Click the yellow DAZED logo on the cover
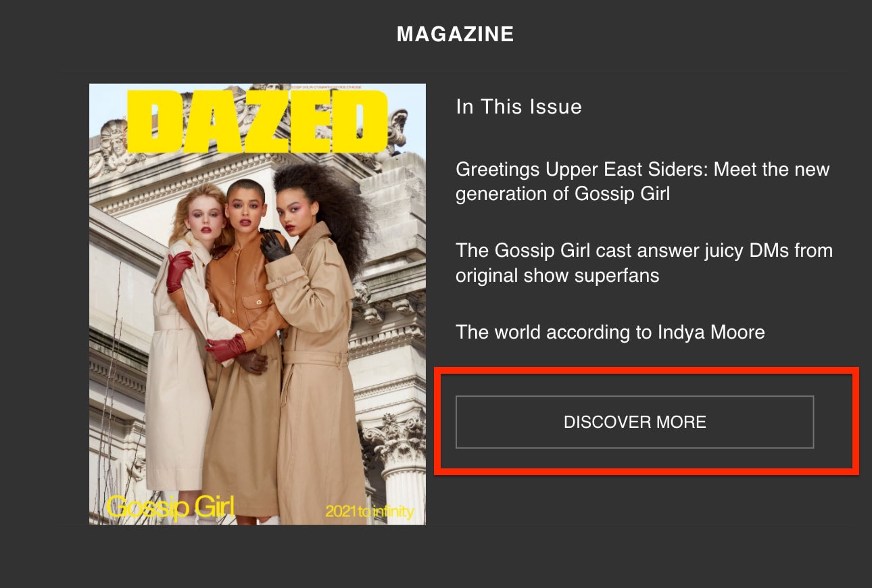This screenshot has height=588, width=872. coord(258,121)
